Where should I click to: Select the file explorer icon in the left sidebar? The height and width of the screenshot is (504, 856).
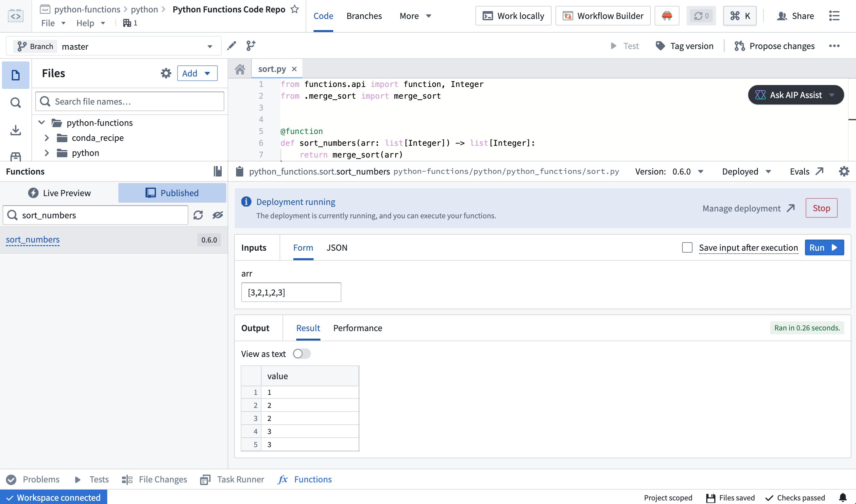pyautogui.click(x=15, y=75)
